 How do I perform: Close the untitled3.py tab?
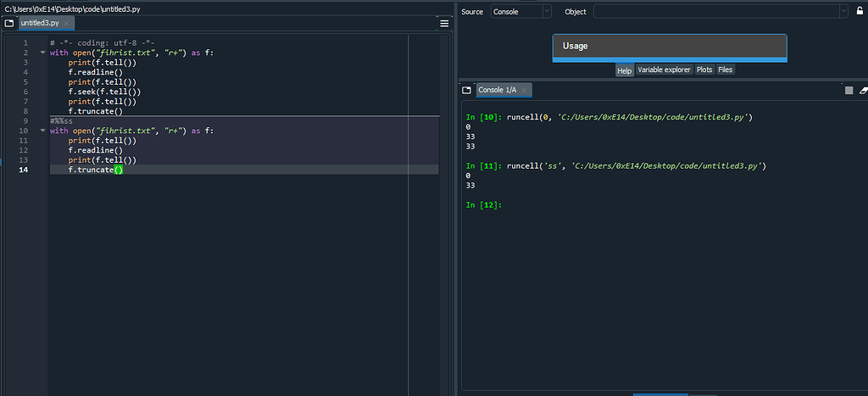67,23
